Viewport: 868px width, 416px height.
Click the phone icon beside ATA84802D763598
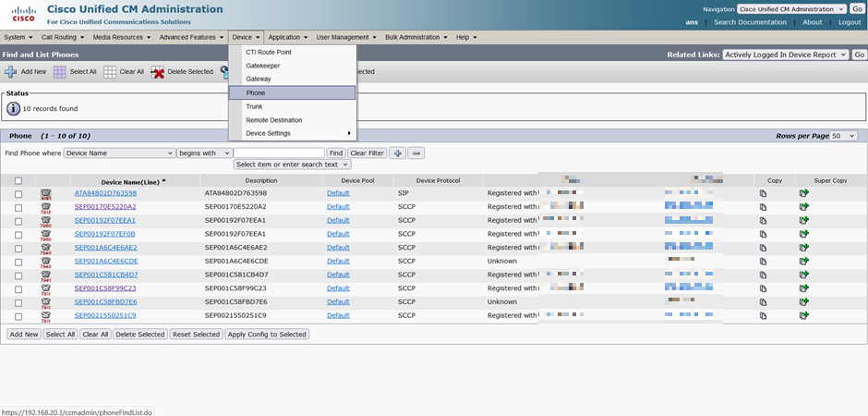45,194
